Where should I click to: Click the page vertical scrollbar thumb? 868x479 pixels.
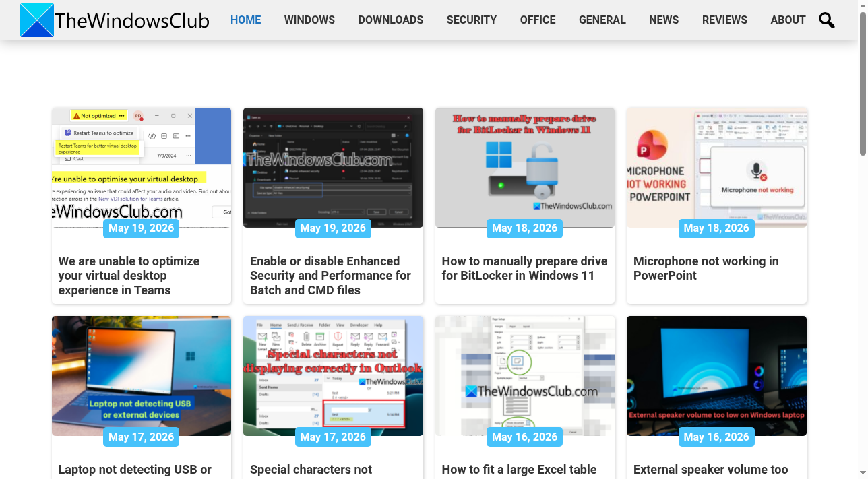[x=863, y=84]
